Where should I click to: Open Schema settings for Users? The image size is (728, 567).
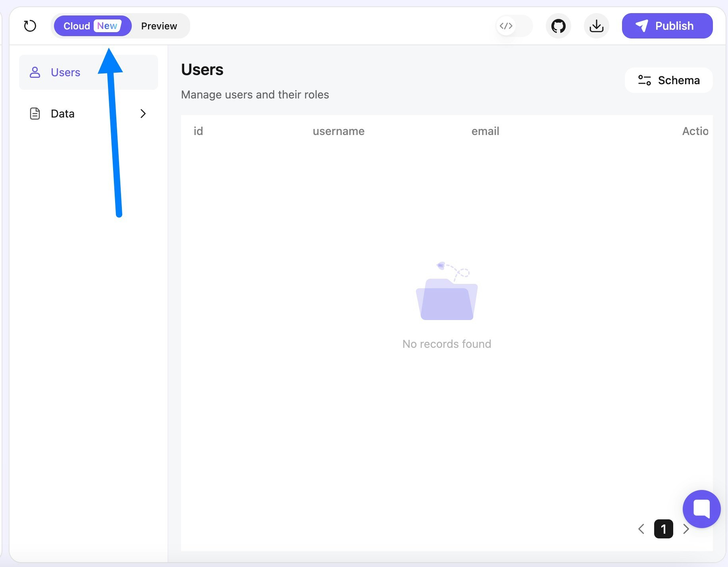pyautogui.click(x=668, y=80)
